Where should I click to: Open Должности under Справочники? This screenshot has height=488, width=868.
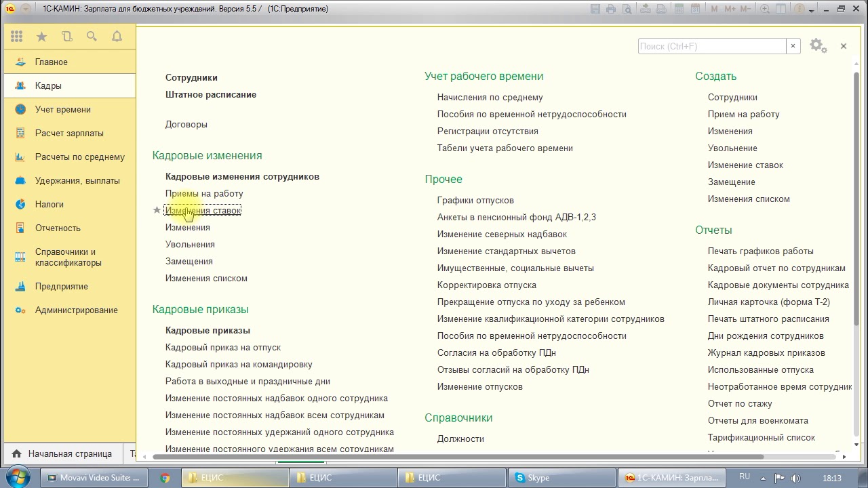[x=460, y=439]
